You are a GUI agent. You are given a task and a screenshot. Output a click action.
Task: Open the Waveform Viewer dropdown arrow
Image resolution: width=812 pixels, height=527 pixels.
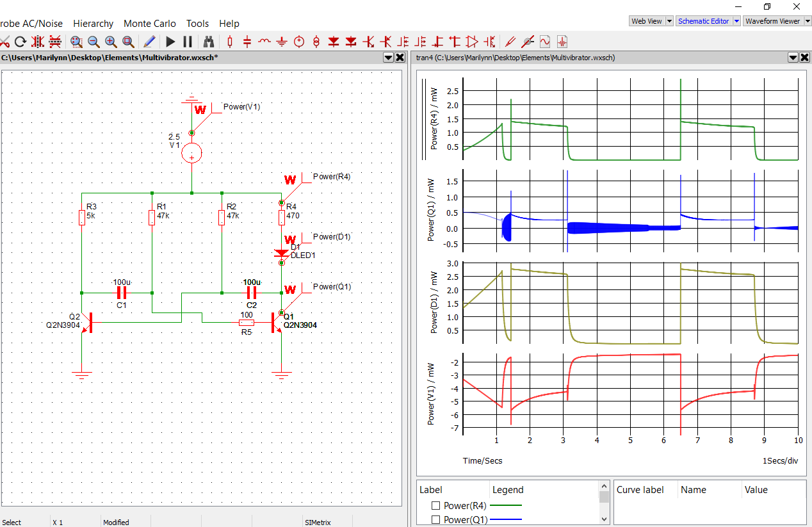[x=807, y=21]
